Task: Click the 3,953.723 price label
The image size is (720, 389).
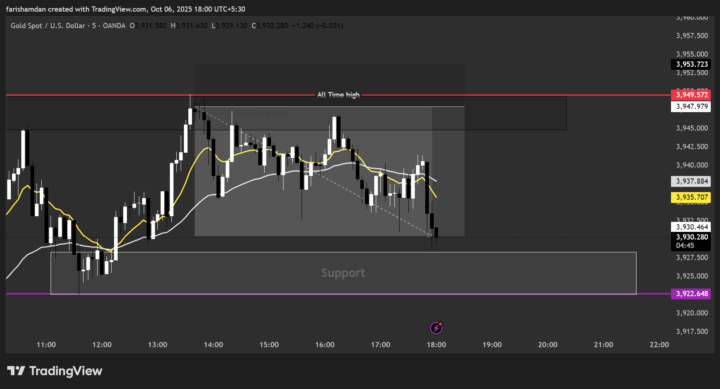Action: click(x=691, y=64)
